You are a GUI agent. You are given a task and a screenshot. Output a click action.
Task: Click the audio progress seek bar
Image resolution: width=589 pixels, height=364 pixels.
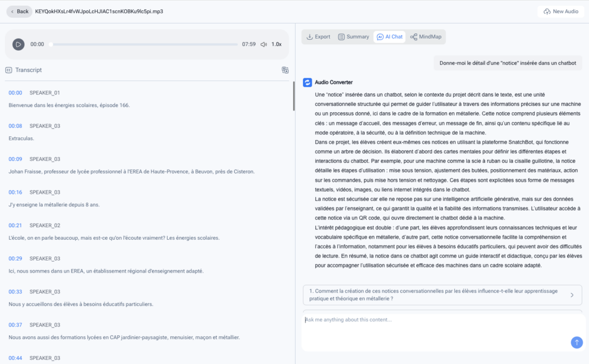144,44
